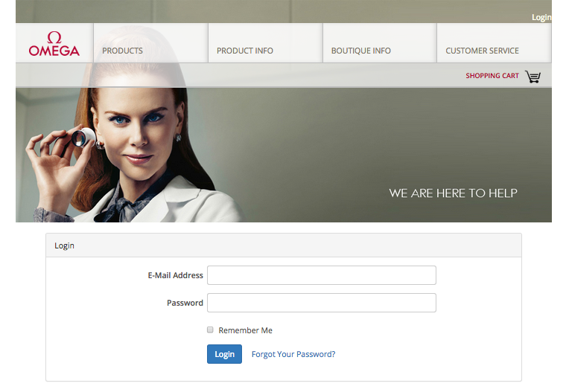The height and width of the screenshot is (392, 566).
Task: Click the WE ARE HERE TO HELP text
Action: [453, 193]
